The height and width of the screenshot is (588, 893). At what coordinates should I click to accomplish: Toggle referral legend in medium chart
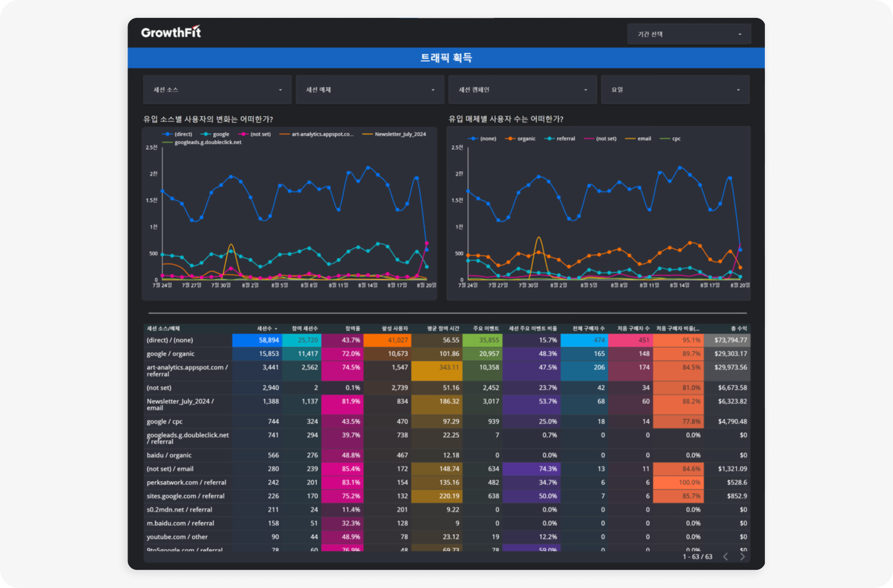[559, 138]
